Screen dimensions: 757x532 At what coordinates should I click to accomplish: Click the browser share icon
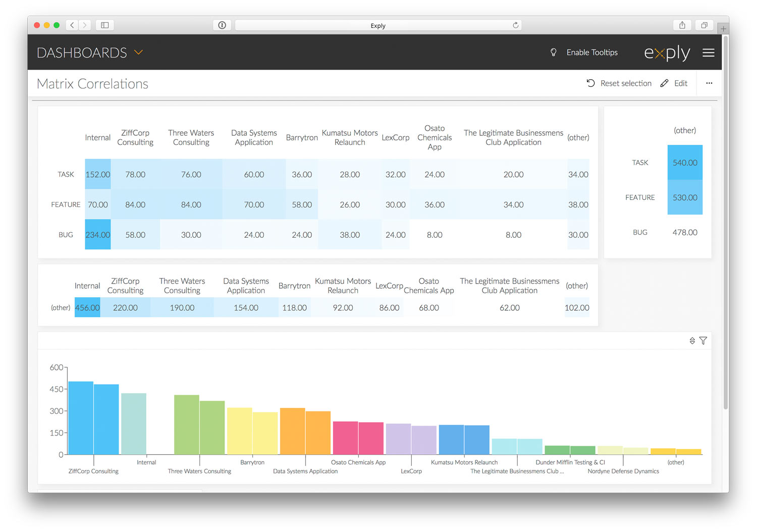682,25
